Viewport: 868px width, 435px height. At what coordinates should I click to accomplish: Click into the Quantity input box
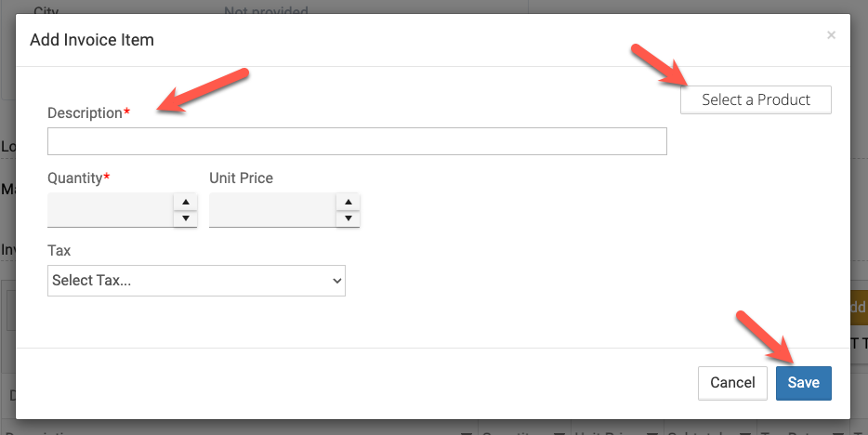point(110,210)
